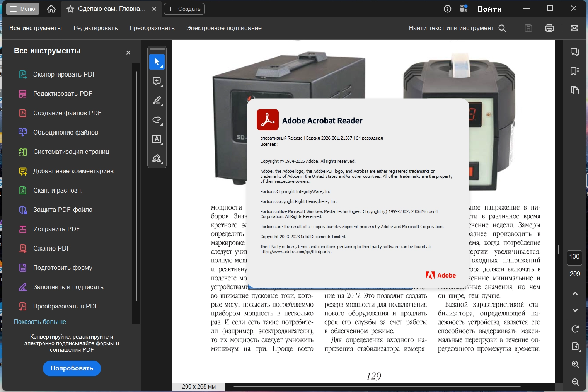This screenshot has width=588, height=392.
Task: Go to previous page with up chevron
Action: 575,293
